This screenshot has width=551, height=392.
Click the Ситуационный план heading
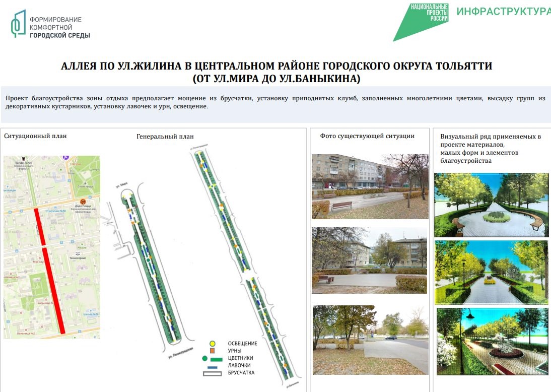pyautogui.click(x=35, y=136)
